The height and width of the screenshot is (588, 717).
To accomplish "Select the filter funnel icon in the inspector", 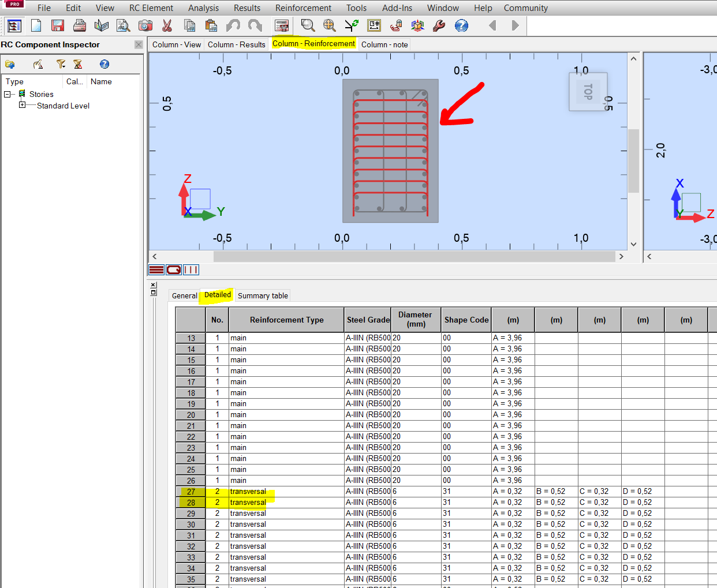I will tap(60, 64).
